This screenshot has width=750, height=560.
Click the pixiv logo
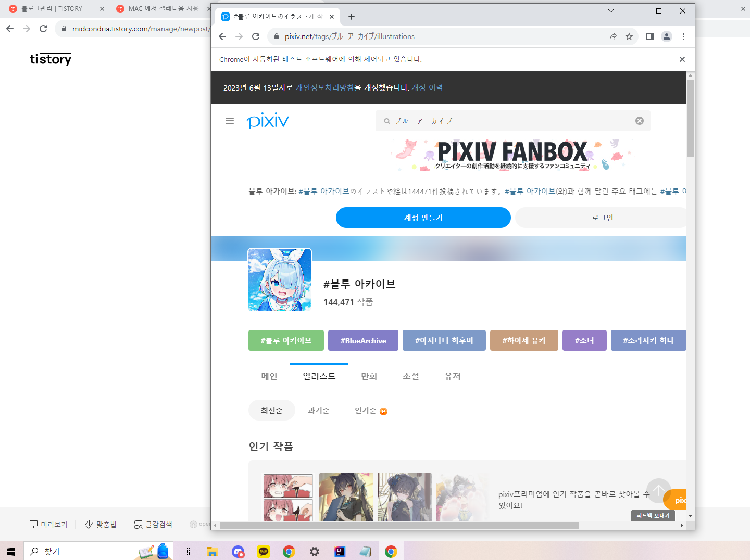click(x=268, y=121)
